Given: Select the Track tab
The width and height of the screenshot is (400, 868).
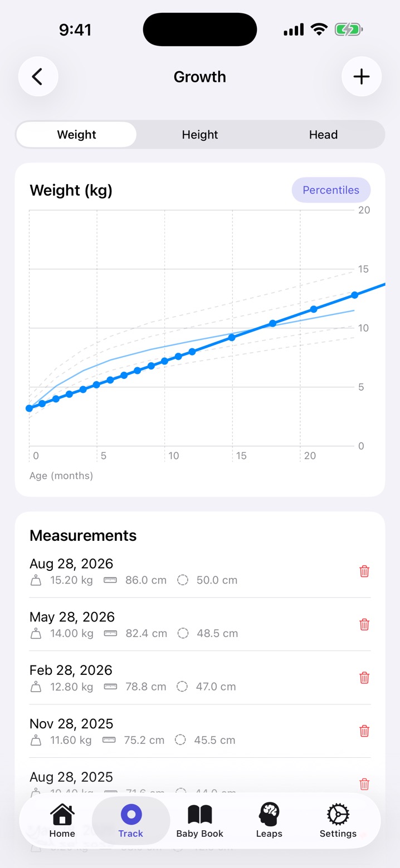Looking at the screenshot, I should (x=131, y=821).
